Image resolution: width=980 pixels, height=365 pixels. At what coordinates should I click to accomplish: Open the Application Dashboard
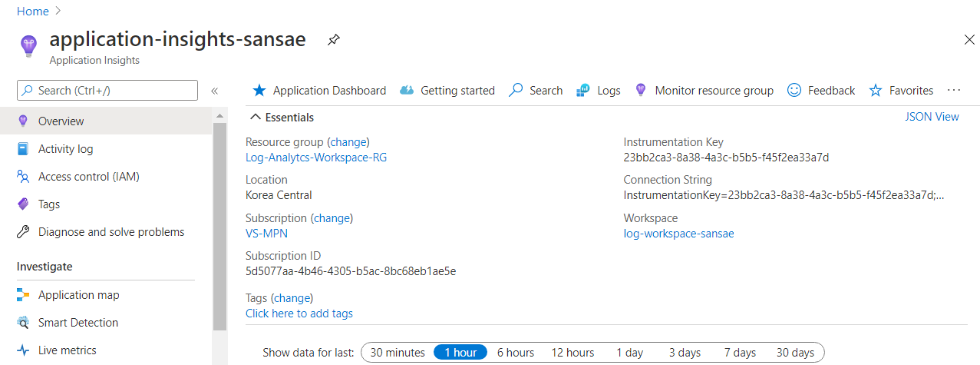tap(319, 91)
